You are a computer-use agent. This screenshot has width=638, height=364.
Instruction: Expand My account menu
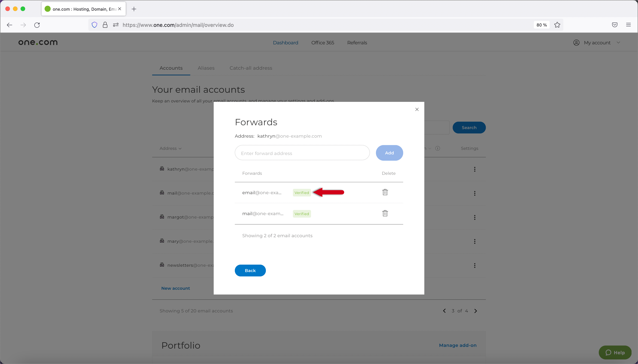point(597,42)
